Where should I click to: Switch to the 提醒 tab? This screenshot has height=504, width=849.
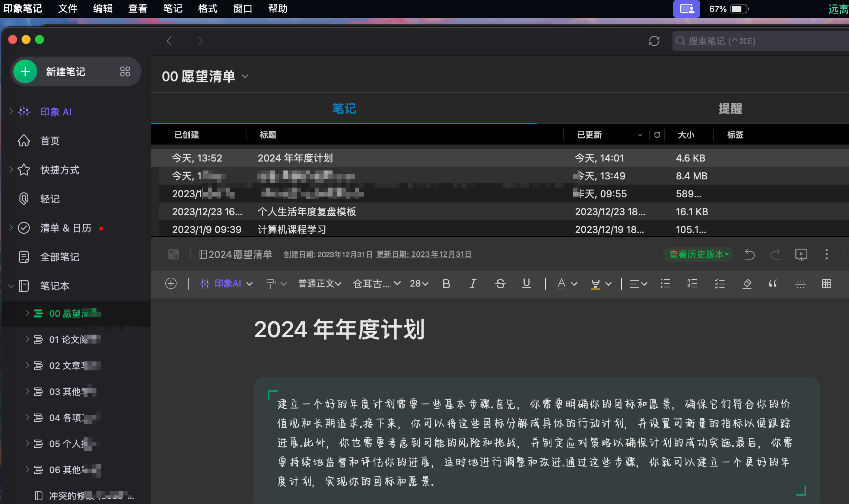[730, 108]
